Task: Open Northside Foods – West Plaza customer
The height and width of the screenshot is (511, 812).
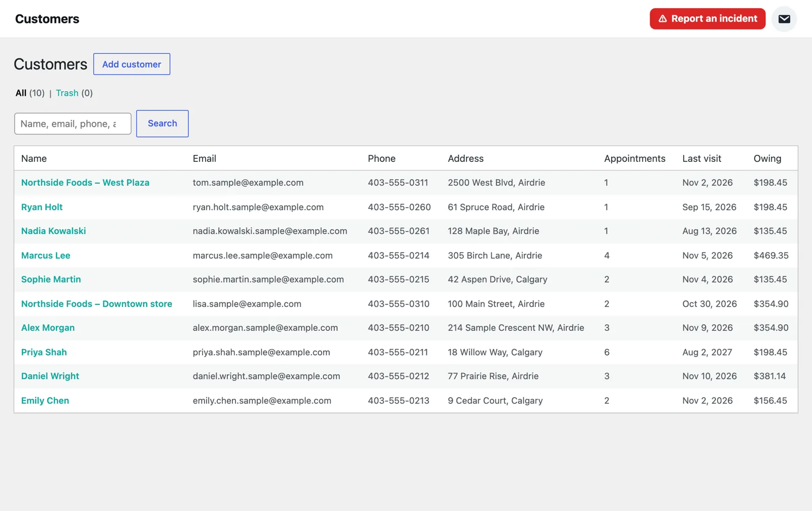Action: tap(85, 183)
